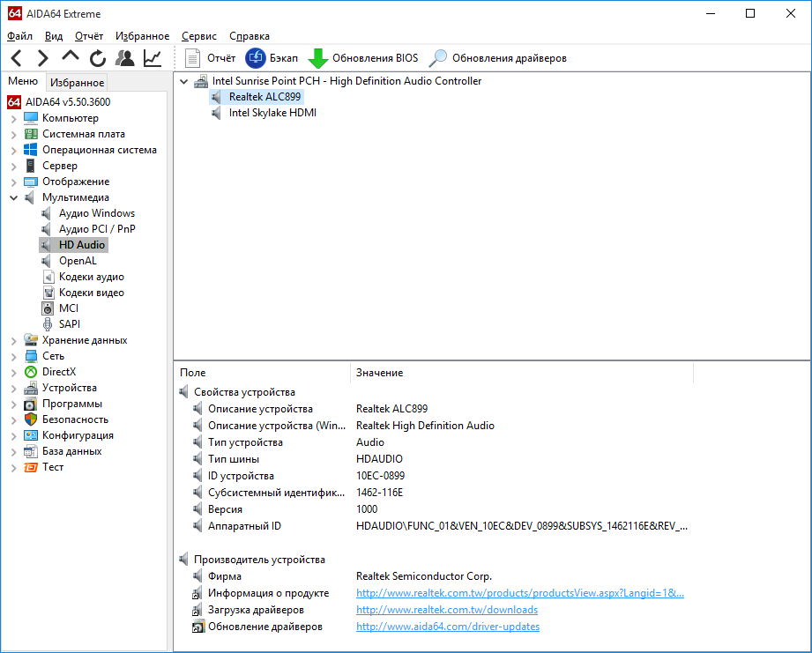Click the Отчёт report toolbar button

pyautogui.click(x=211, y=58)
